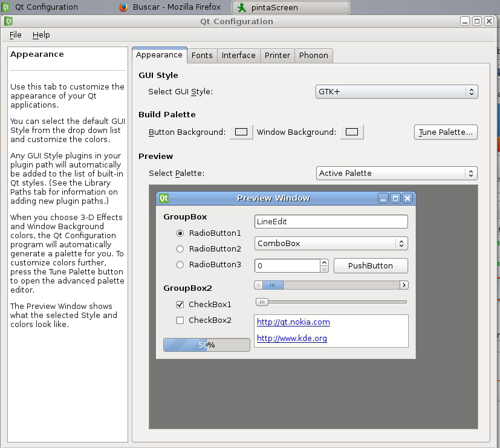Select the Appearance tab

[x=159, y=55]
